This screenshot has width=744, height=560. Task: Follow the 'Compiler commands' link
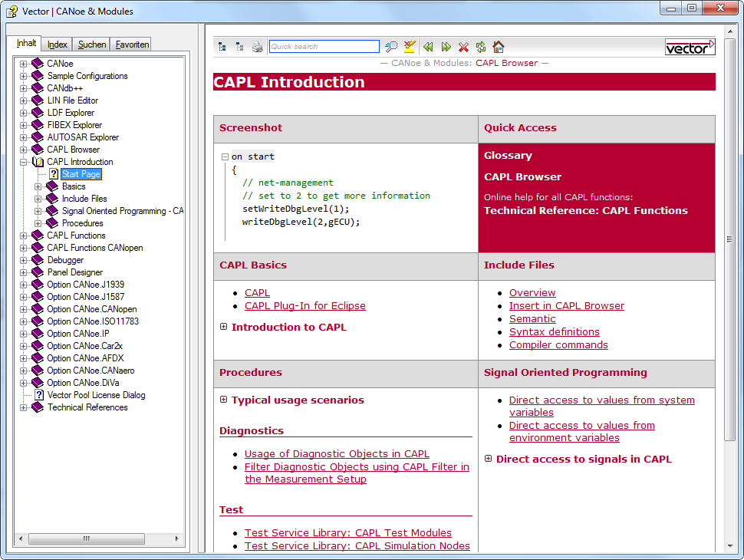[x=558, y=345]
